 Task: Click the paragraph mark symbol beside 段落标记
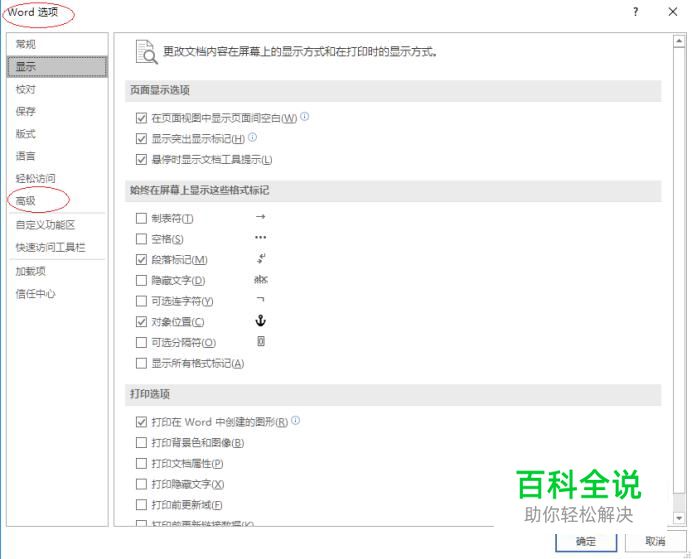click(x=261, y=259)
